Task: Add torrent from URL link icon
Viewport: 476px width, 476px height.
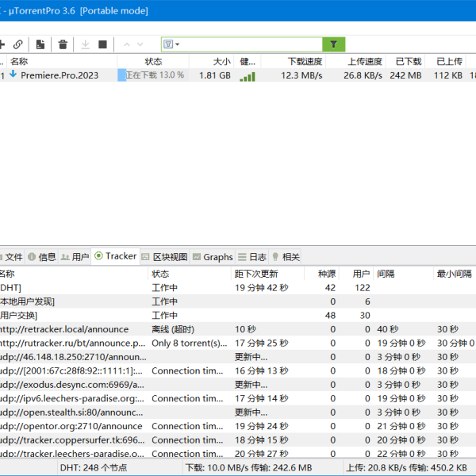Action: [18, 44]
